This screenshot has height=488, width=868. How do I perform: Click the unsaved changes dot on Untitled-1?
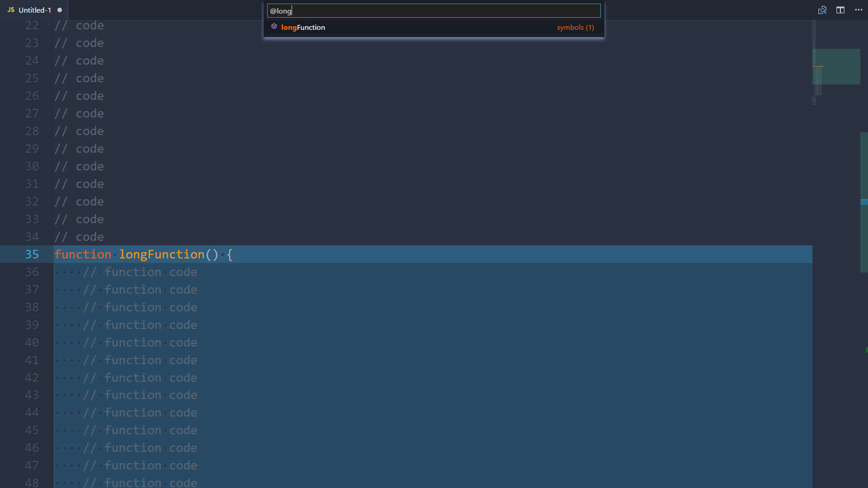[59, 9]
